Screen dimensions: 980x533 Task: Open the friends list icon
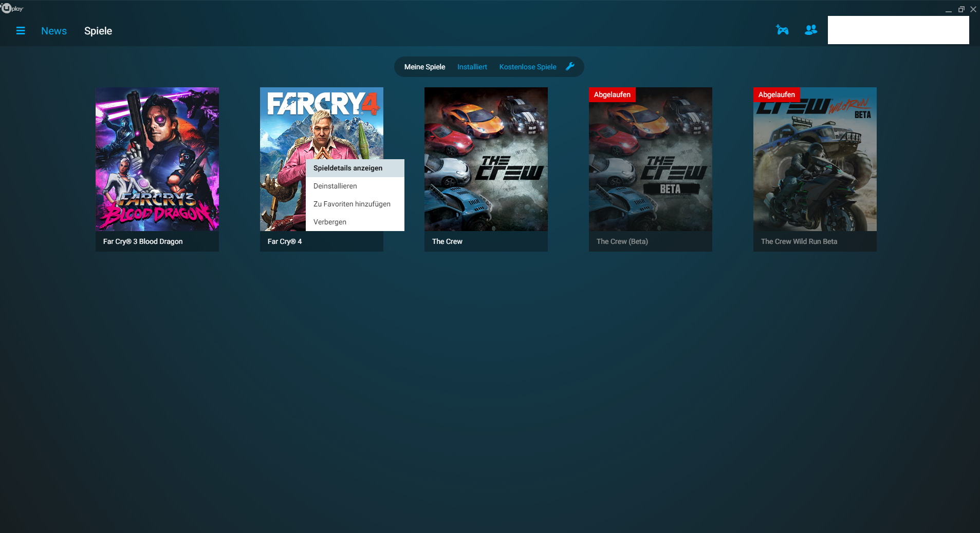[x=811, y=30]
